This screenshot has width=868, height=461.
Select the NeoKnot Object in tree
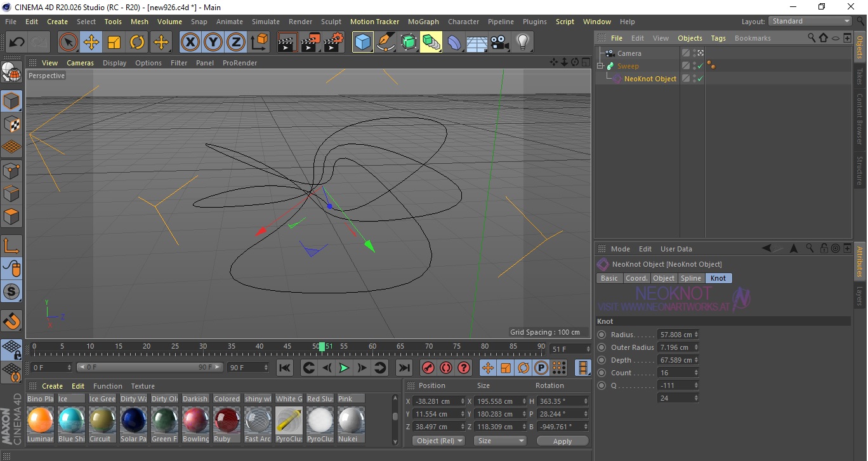650,79
